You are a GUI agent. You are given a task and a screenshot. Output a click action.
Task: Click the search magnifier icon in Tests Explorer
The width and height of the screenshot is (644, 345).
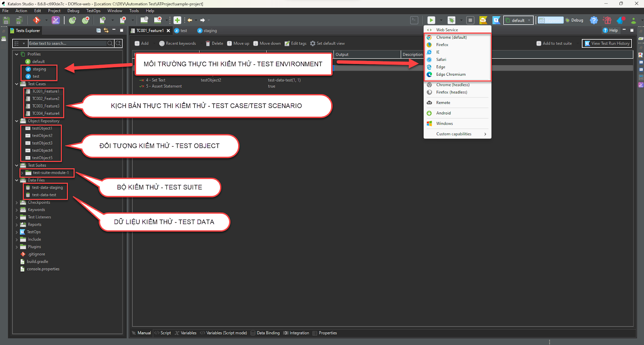click(110, 43)
